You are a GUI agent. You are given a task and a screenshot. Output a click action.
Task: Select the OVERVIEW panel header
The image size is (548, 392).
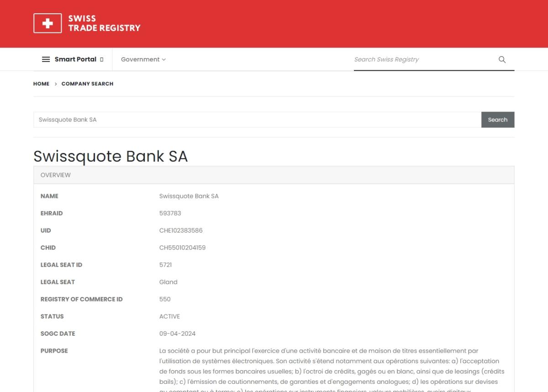click(x=274, y=175)
